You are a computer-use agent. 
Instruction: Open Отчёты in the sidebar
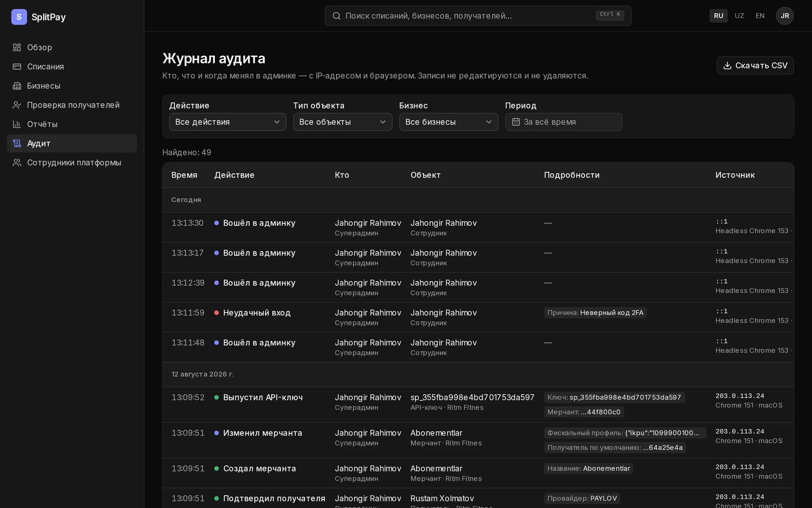coord(72,124)
